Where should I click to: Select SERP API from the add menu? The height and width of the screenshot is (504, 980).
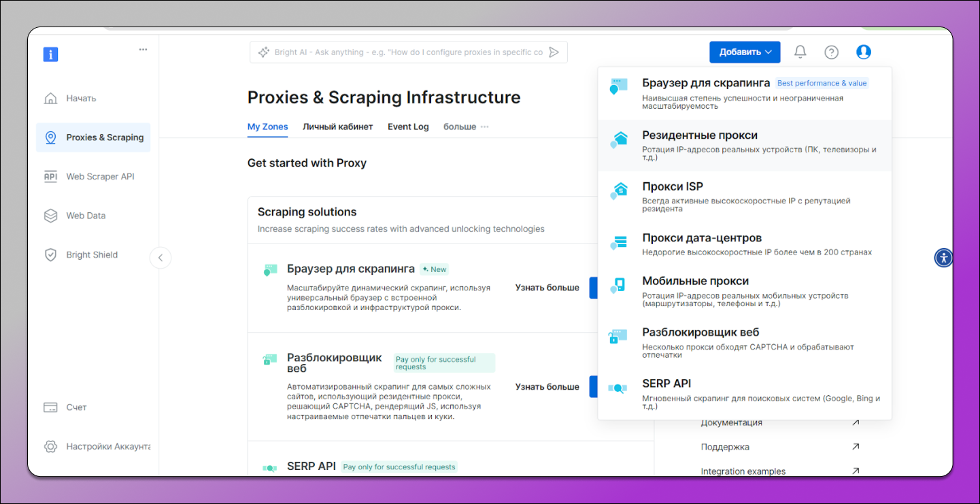pyautogui.click(x=745, y=393)
